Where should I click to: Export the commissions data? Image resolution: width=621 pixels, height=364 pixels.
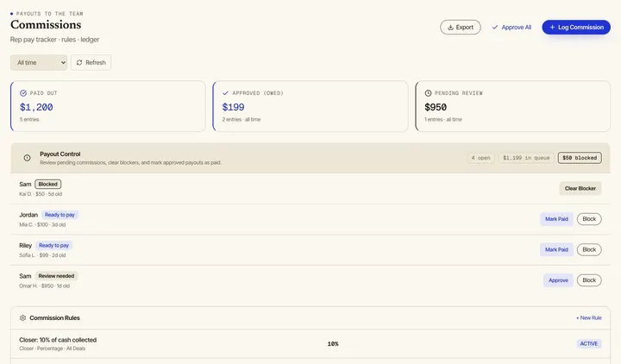(461, 28)
